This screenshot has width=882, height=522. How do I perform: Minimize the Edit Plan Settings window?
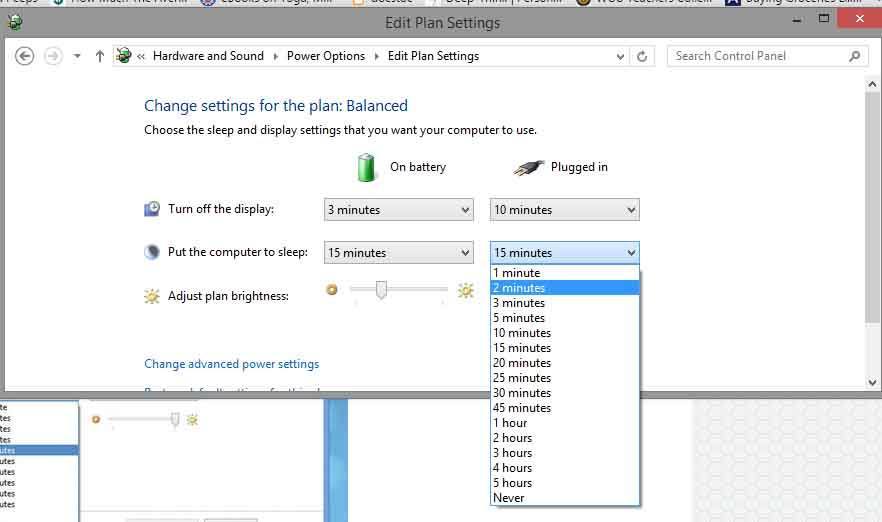pos(796,20)
